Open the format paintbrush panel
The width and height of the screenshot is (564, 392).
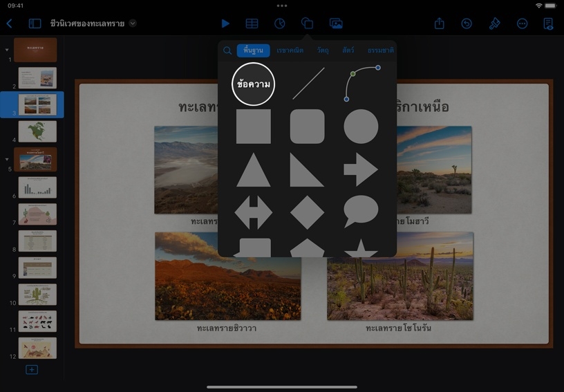pos(494,24)
